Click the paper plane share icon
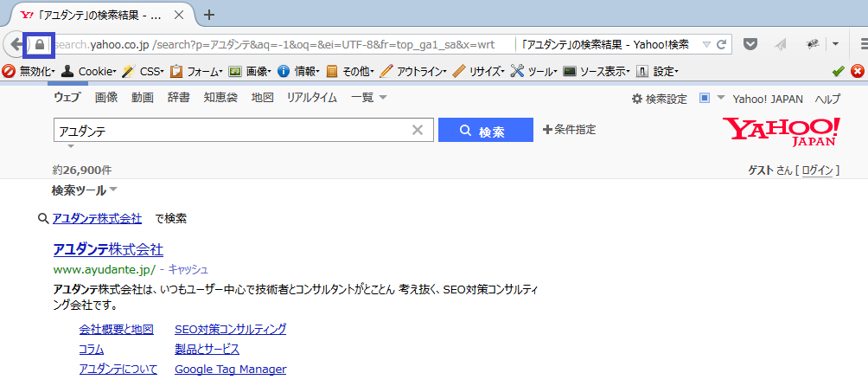Viewport: 868px width, 386px height. 781,45
